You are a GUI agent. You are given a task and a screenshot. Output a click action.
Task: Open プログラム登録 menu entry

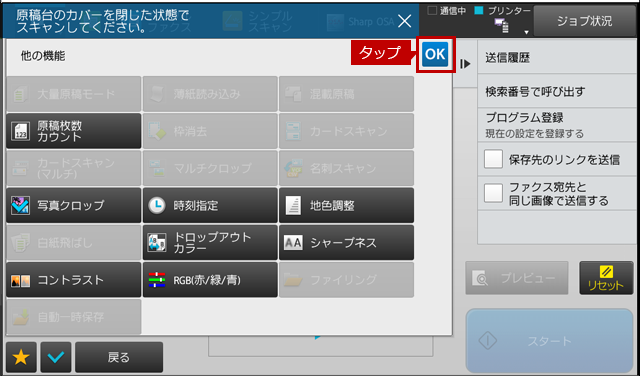click(x=557, y=125)
